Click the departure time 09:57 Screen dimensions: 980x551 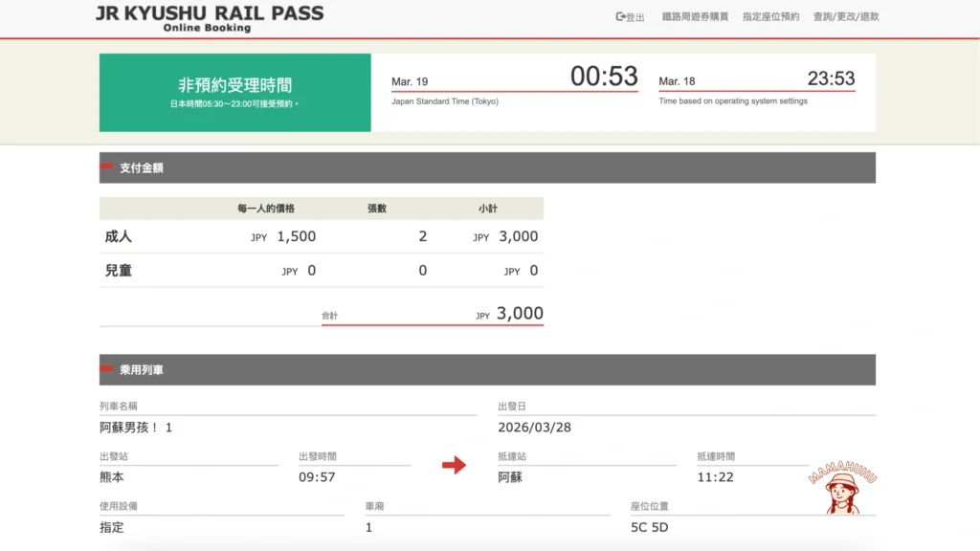[x=317, y=477]
